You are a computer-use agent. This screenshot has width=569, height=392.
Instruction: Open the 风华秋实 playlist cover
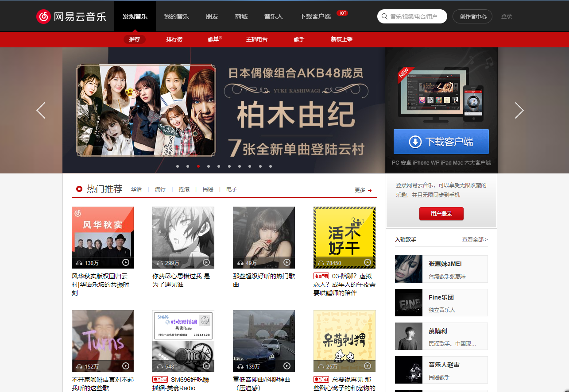coord(103,238)
